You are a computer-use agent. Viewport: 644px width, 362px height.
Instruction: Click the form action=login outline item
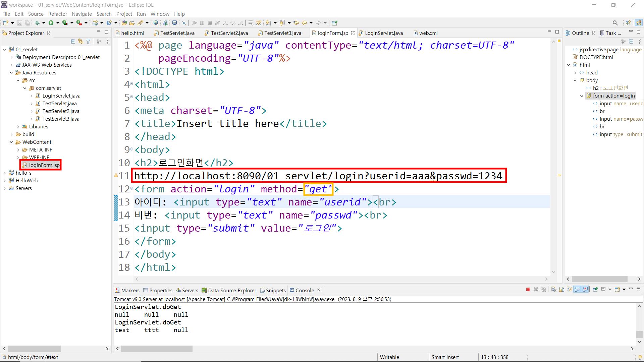[613, 96]
